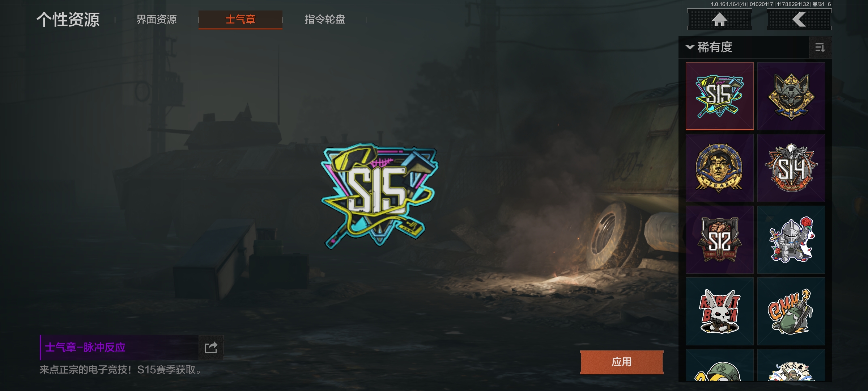Select the S15 badge thumbnail
Screen dimensions: 868x391
720,96
